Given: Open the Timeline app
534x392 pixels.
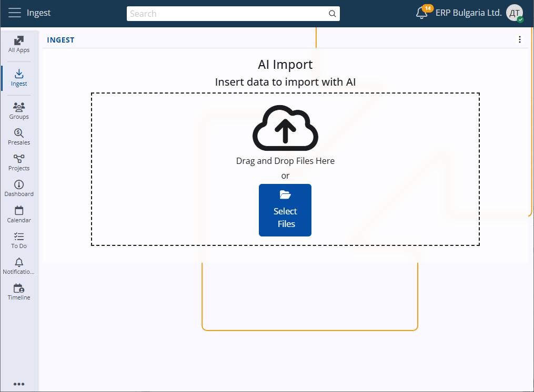Looking at the screenshot, I should click(19, 292).
